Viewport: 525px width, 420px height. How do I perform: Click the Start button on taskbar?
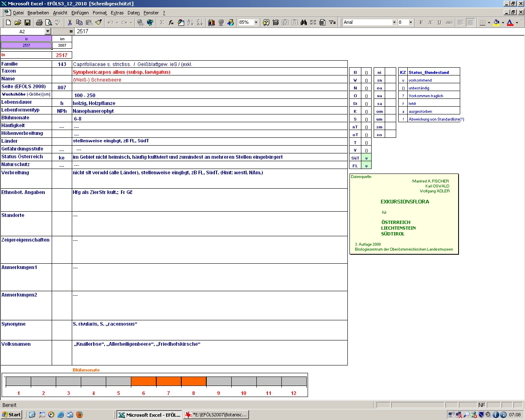(x=11, y=415)
